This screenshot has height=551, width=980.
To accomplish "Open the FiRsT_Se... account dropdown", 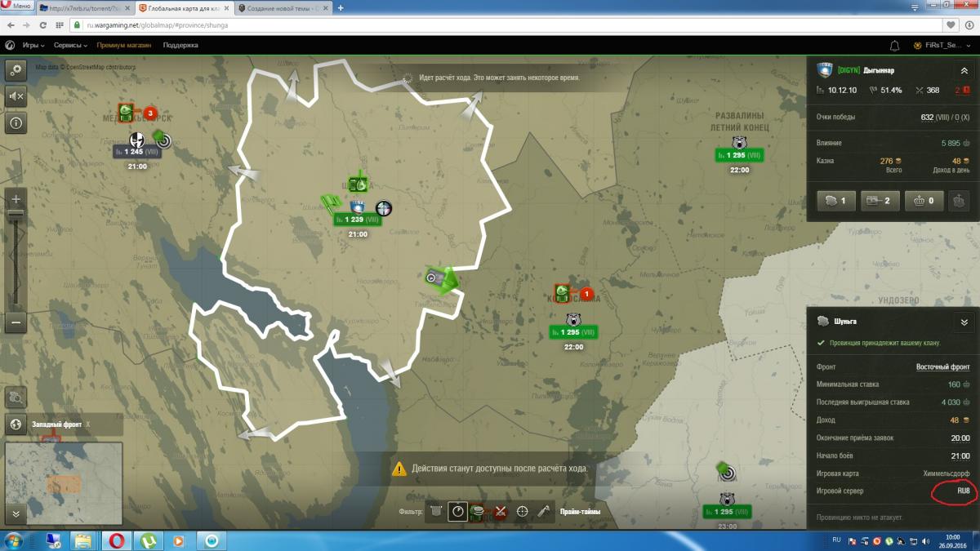I will tap(941, 46).
